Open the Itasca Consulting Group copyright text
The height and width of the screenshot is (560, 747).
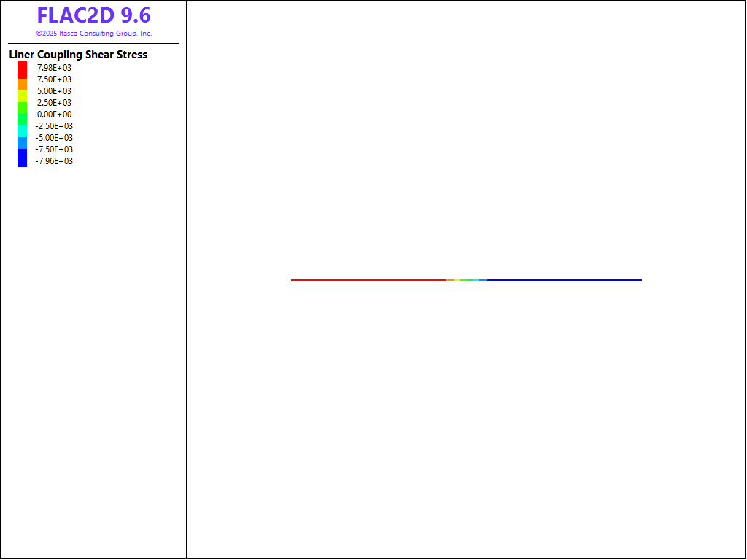point(94,34)
